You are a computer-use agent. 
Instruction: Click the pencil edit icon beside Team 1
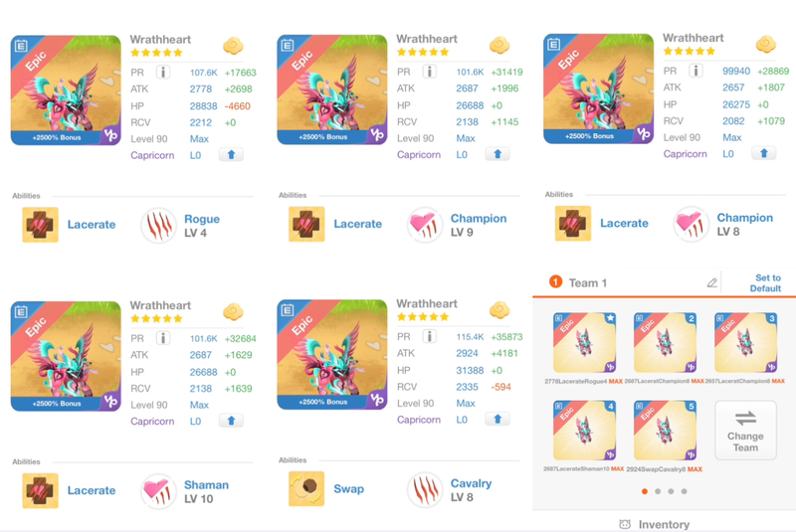[712, 282]
